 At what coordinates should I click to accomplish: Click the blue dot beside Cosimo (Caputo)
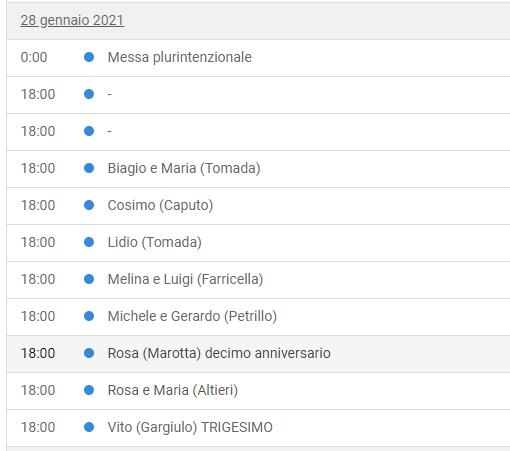point(89,205)
